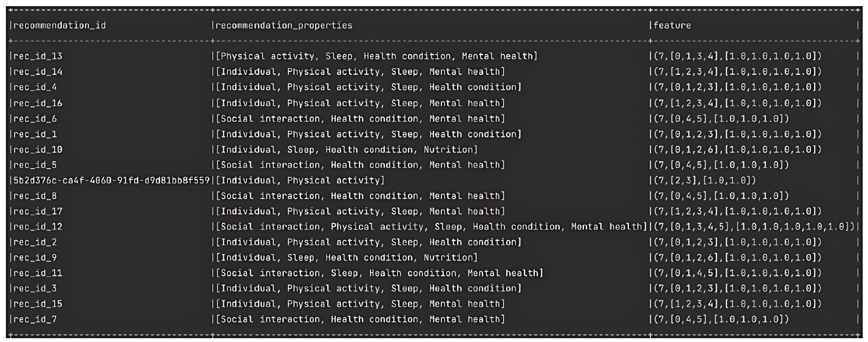
Task: Click the feature vector of rec_id_13
Action: coord(738,56)
